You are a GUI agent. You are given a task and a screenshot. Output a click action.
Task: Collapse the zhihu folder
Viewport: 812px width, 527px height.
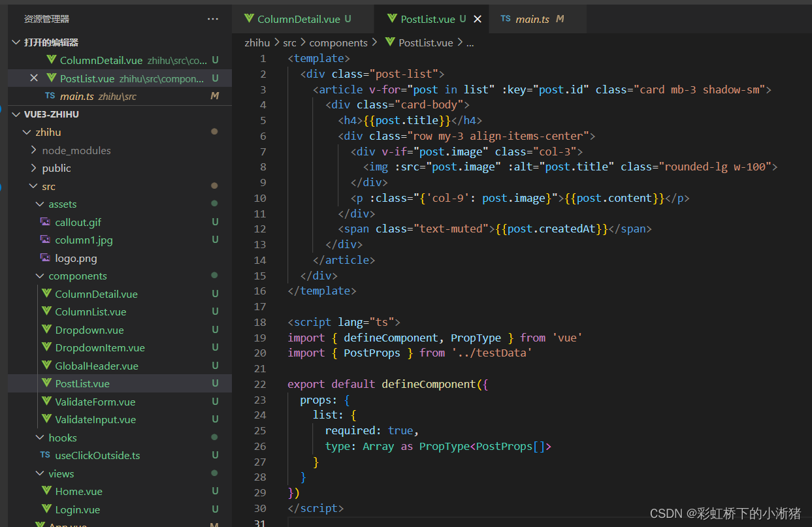point(27,132)
